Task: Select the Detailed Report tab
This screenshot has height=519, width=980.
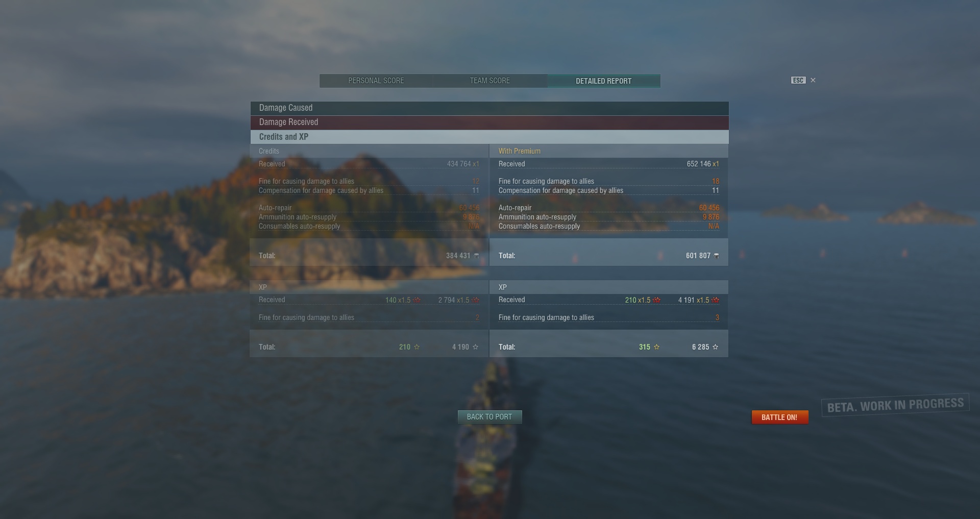Action: tap(604, 81)
